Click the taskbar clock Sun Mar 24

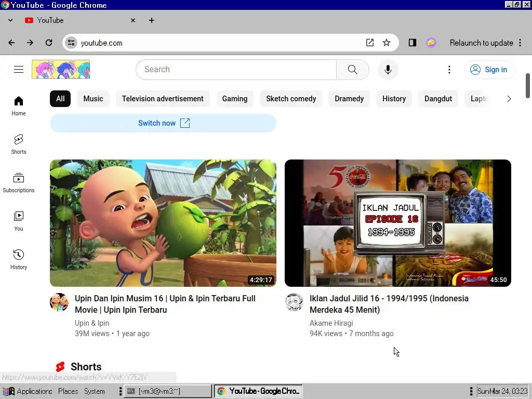tap(502, 391)
